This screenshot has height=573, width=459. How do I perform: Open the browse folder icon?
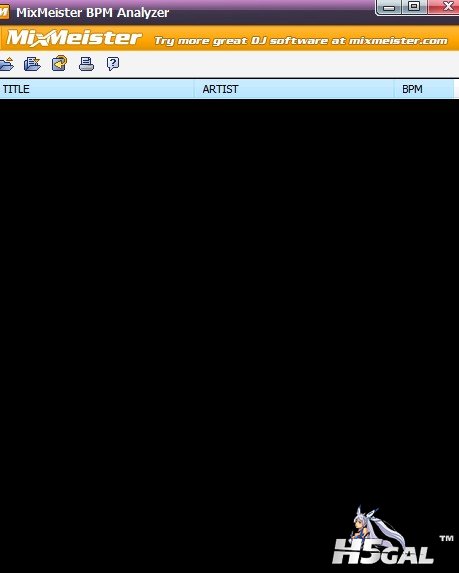tap(7, 64)
